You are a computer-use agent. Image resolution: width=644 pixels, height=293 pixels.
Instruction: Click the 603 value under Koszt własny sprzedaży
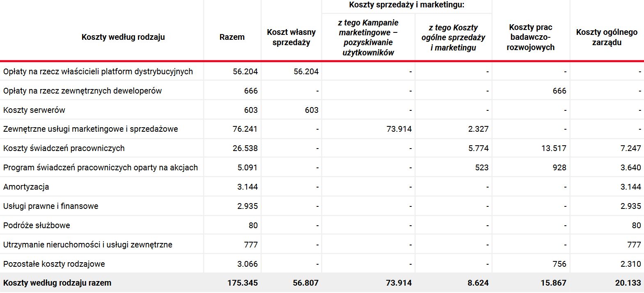coord(312,110)
